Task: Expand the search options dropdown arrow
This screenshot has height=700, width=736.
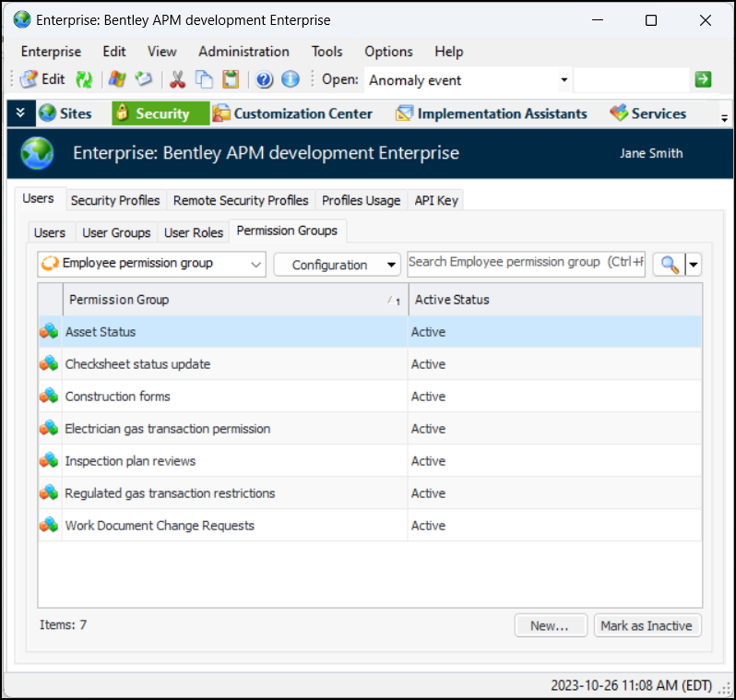Action: click(694, 265)
